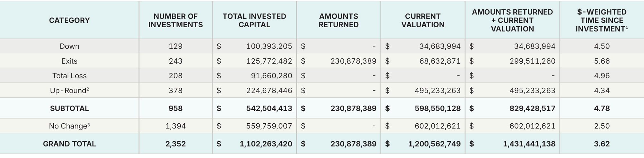Click the TOTAL INVESTED CAPITAL header

pyautogui.click(x=254, y=20)
